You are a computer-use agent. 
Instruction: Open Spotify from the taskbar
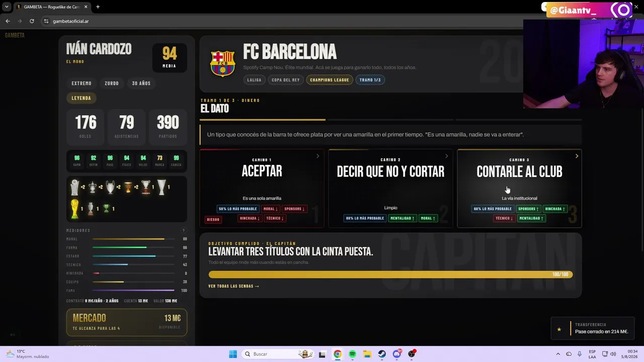point(352,354)
